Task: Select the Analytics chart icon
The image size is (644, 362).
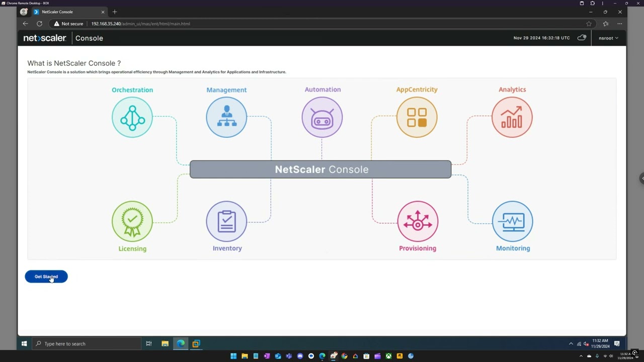Action: [x=512, y=117]
